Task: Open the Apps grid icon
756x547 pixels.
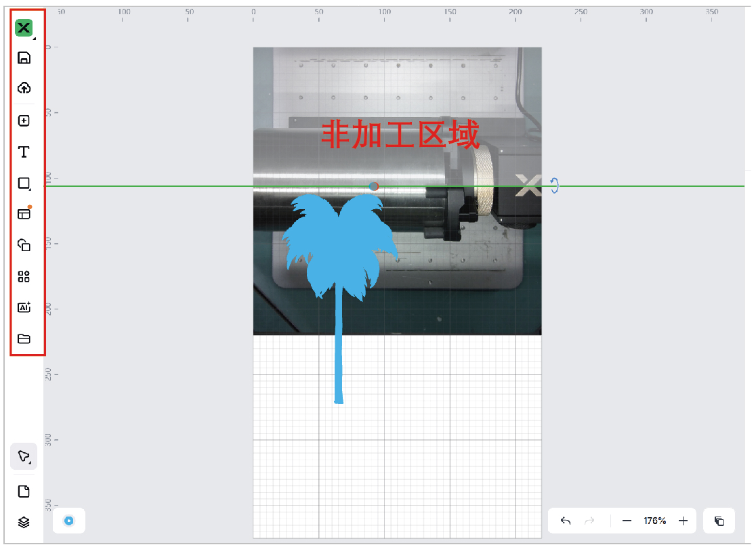Action: (x=24, y=276)
